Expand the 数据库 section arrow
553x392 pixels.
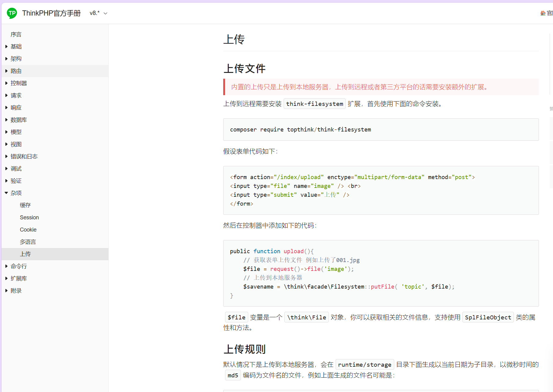point(6,120)
